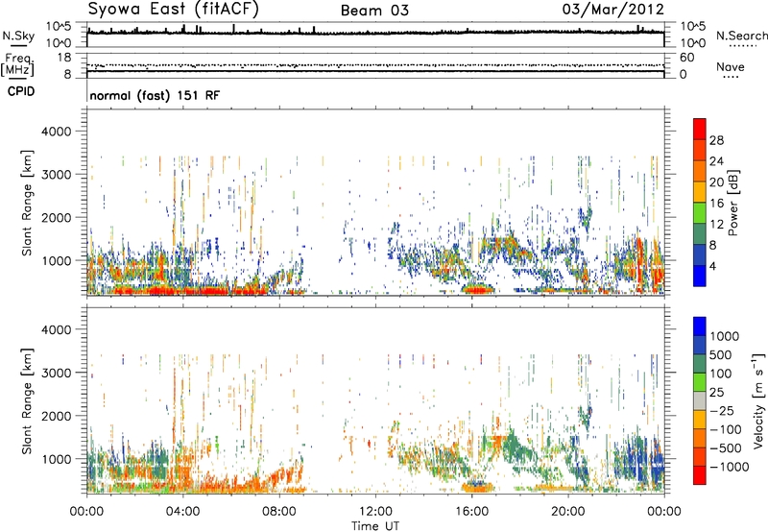Pick the gray segment of the velocity colorbar
768x532 pixels.
pos(700,400)
